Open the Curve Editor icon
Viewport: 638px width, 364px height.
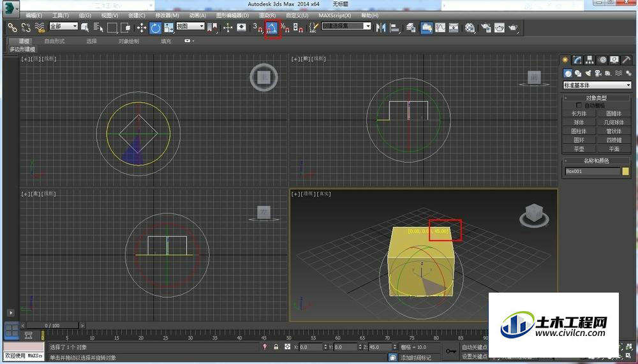[x=440, y=27]
